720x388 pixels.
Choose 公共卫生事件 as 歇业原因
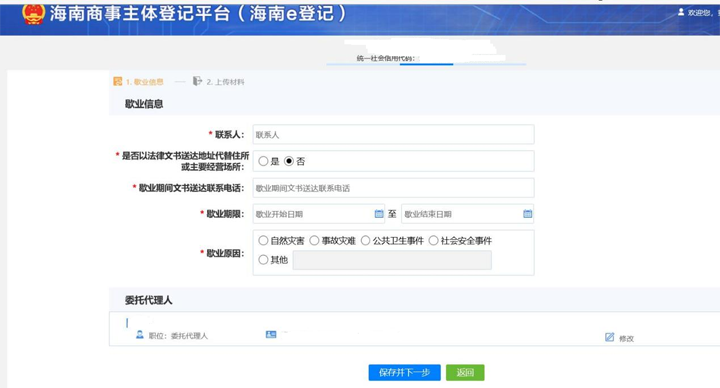(366, 241)
